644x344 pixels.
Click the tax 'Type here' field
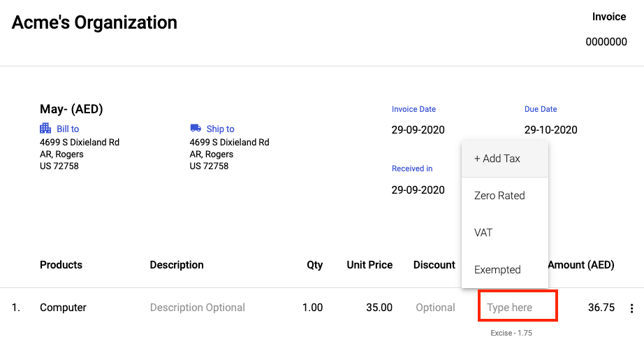tap(517, 308)
